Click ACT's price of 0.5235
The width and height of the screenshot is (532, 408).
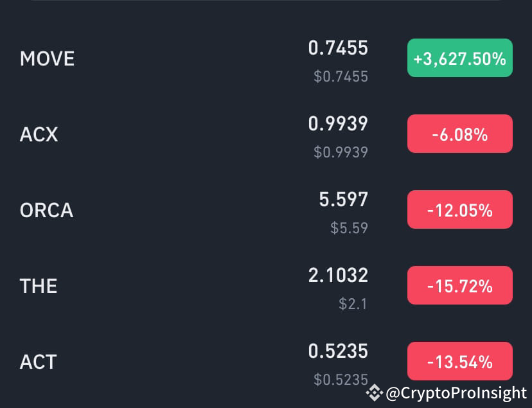pyautogui.click(x=338, y=351)
